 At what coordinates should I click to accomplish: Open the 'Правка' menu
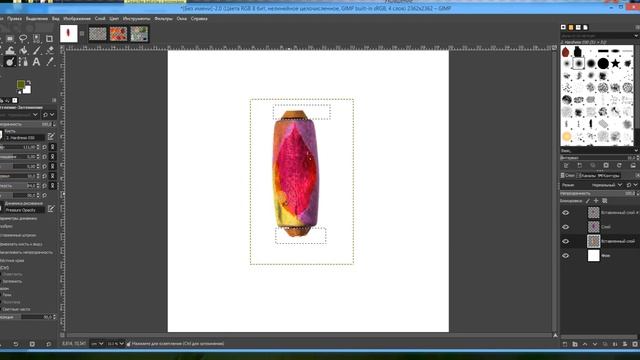[14, 19]
